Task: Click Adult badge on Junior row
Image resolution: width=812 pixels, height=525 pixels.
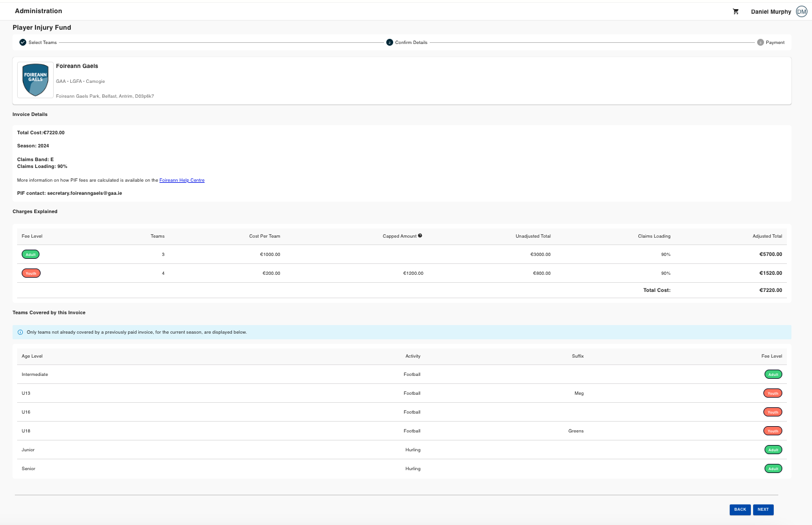Action: 773,450
